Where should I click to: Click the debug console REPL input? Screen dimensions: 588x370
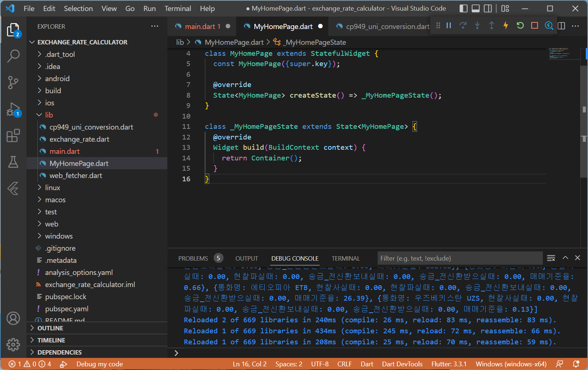pyautogui.click(x=382, y=353)
